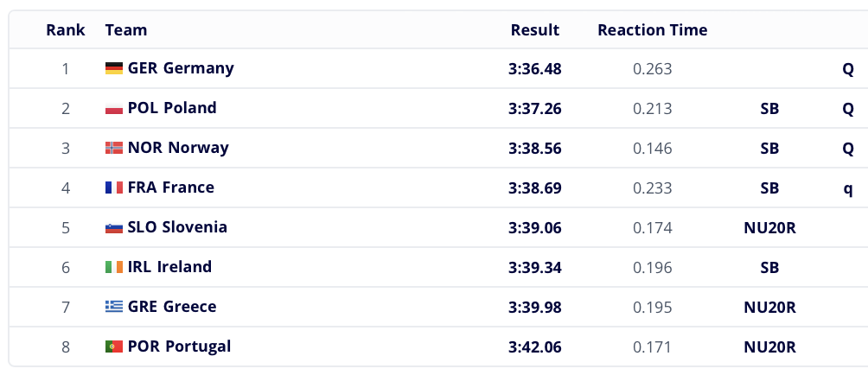868x375 pixels.
Task: Click the France flag icon
Action: [x=114, y=188]
